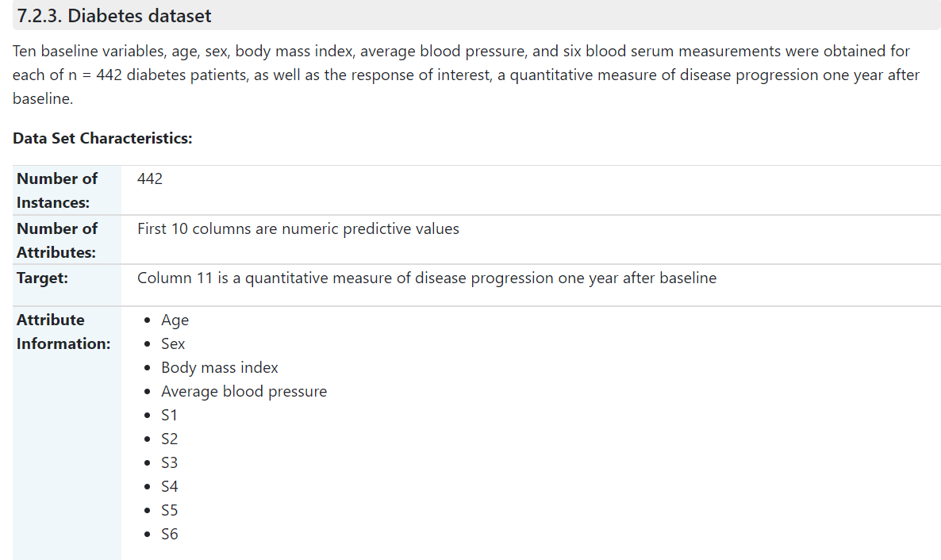Click the S1 attribute item
This screenshot has width=941, height=560.
[169, 416]
